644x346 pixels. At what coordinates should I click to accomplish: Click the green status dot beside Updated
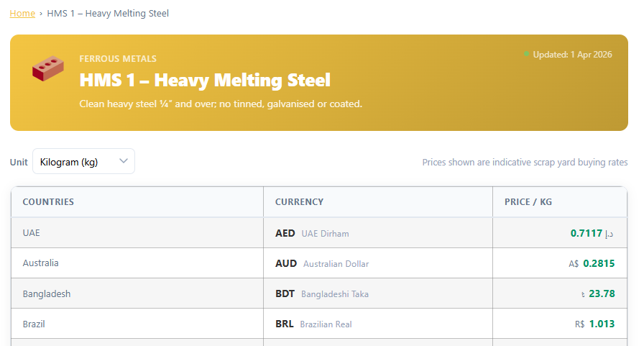pos(526,55)
